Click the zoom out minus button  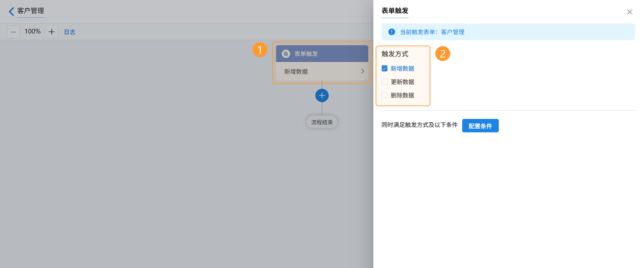[x=13, y=32]
